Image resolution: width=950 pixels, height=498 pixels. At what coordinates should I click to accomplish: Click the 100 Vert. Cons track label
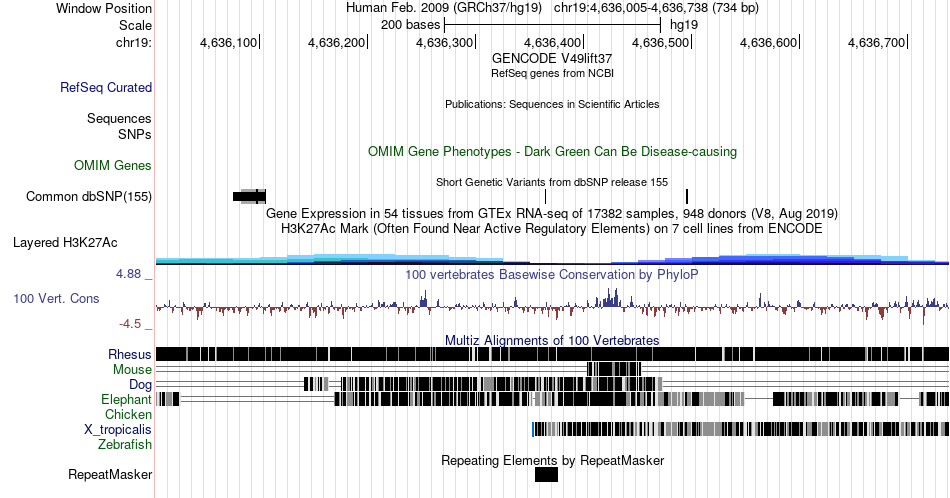[x=56, y=298]
